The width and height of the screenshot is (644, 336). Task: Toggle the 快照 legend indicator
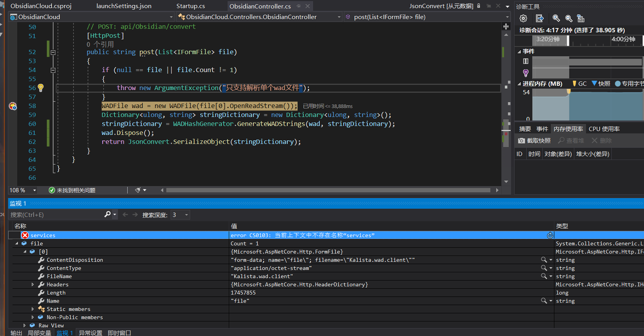click(599, 83)
